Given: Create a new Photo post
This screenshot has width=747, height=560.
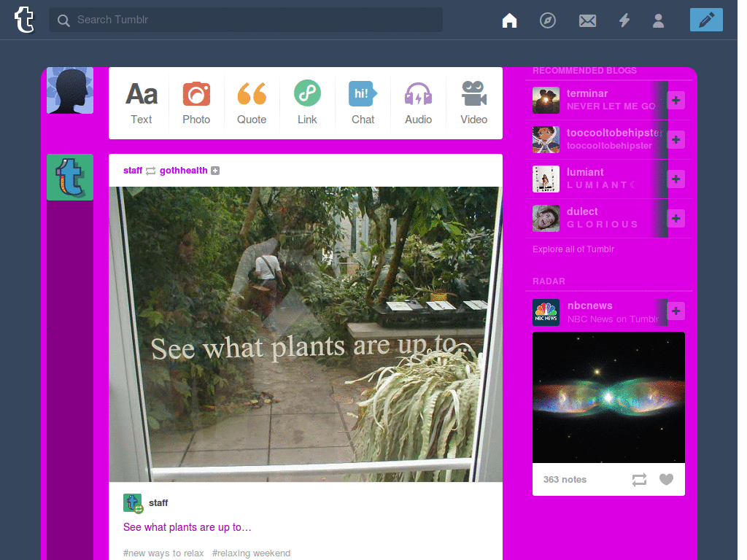Looking at the screenshot, I should [196, 103].
